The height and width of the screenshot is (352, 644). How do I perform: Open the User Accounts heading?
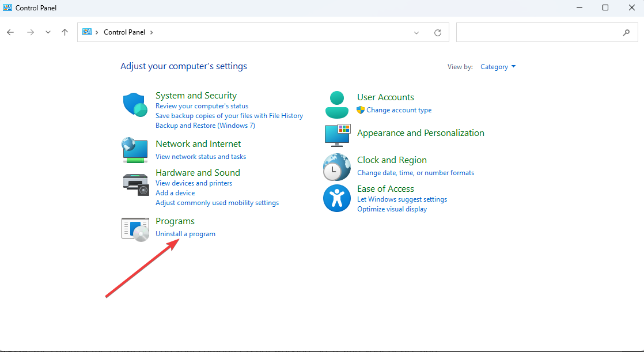pyautogui.click(x=385, y=97)
